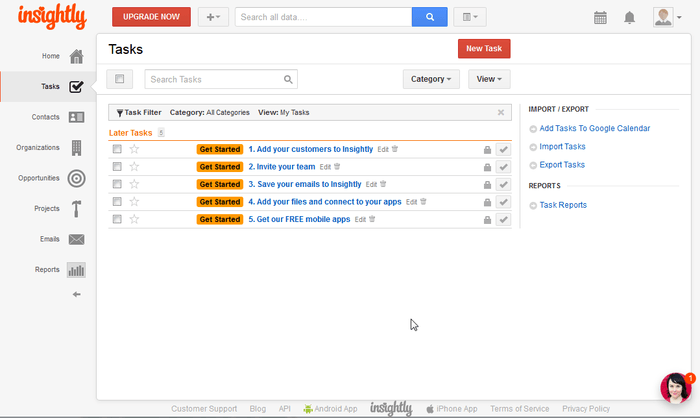Image resolution: width=700 pixels, height=418 pixels.
Task: Select Projects label in the sidebar
Action: pos(47,209)
